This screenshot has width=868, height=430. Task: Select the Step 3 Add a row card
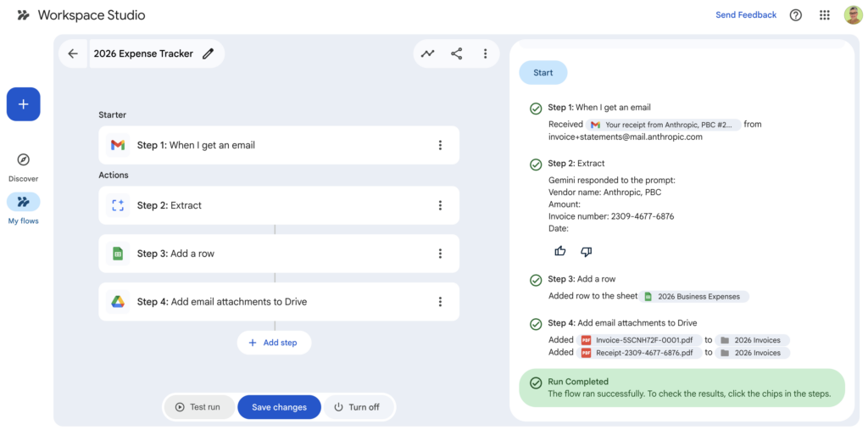[279, 254]
